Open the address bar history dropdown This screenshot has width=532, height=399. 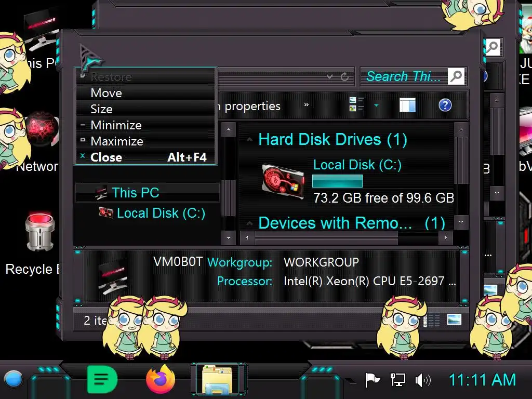pyautogui.click(x=329, y=77)
